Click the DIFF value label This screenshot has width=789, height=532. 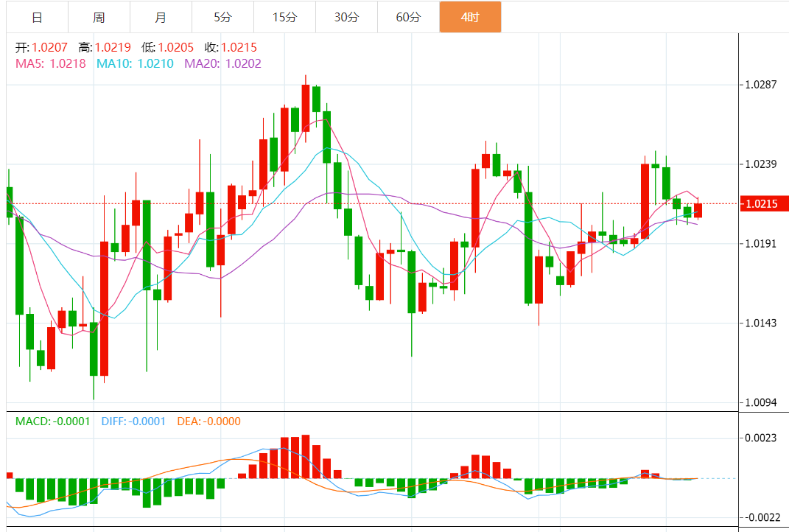pyautogui.click(x=134, y=421)
